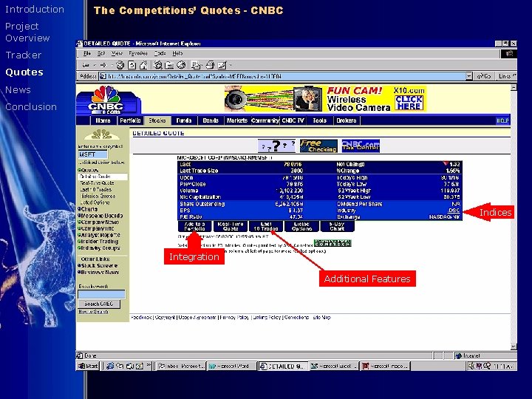This screenshot has width=532, height=399.
Task: Switch to Microsoft Excel taskbar button
Action: coord(334,366)
